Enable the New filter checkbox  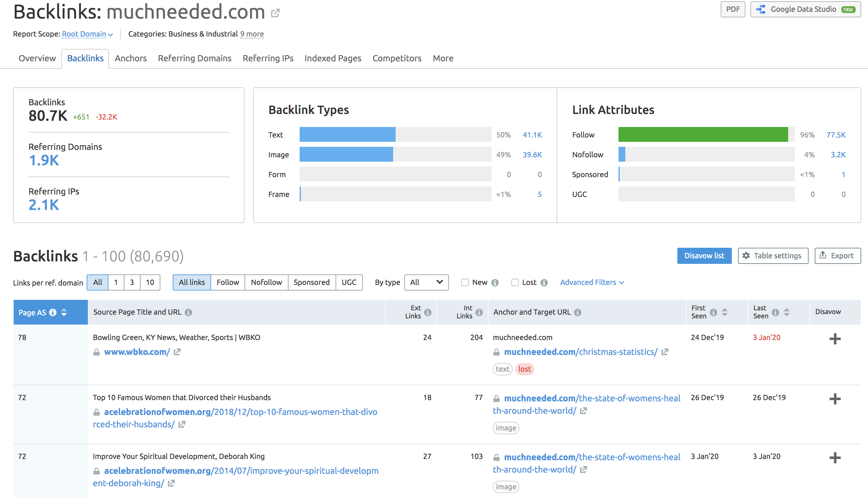465,282
